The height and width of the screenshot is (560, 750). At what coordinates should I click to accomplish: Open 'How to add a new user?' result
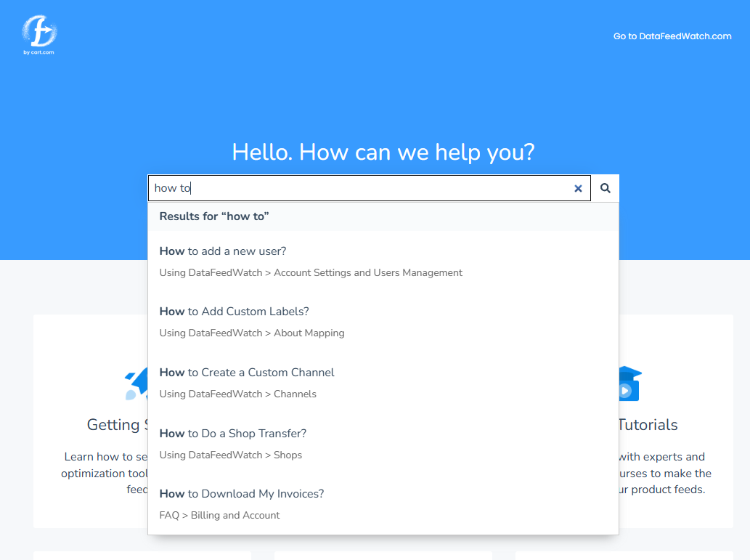(222, 251)
